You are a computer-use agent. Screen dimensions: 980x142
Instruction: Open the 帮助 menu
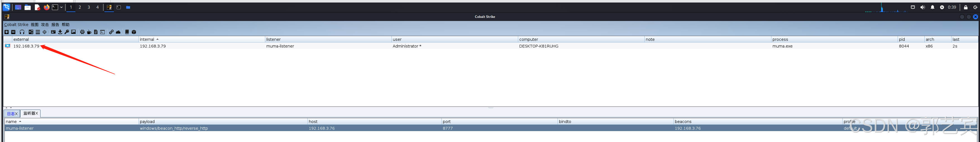click(65, 25)
